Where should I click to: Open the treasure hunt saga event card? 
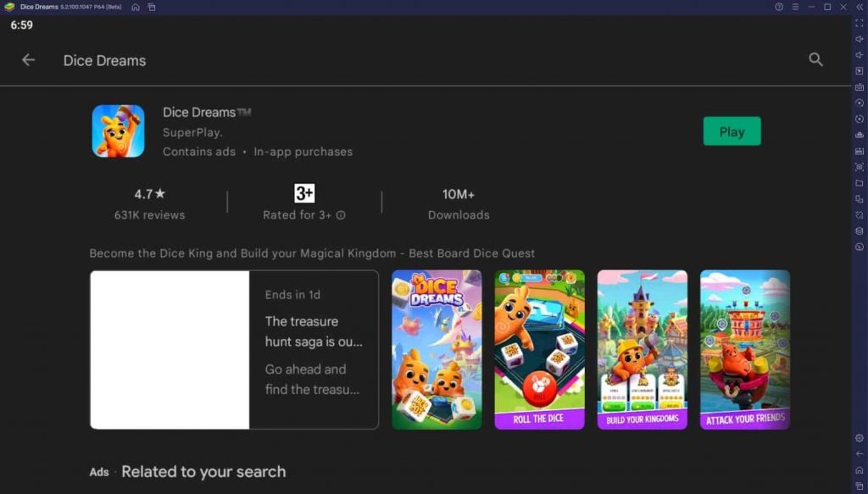point(234,350)
